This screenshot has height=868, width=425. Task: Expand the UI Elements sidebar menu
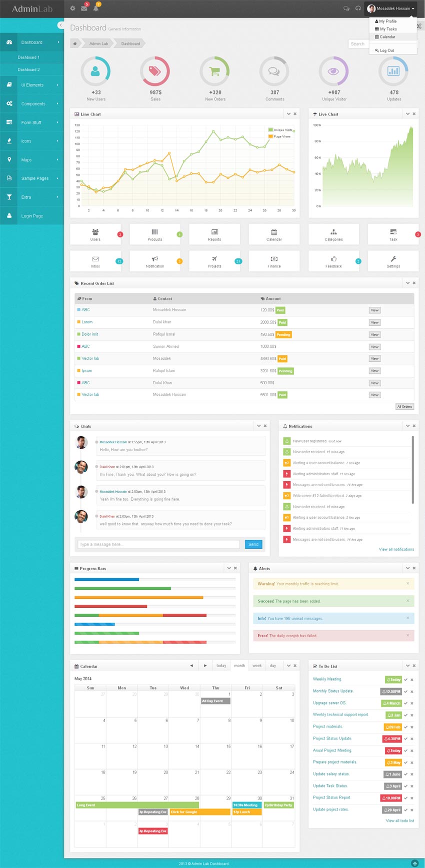32,85
